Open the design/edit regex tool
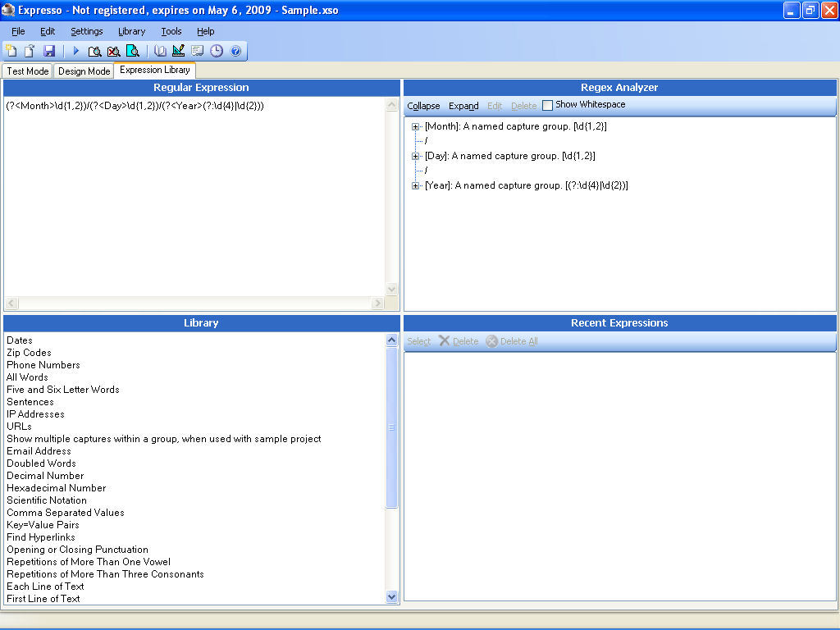The width and height of the screenshot is (840, 630). tap(178, 50)
